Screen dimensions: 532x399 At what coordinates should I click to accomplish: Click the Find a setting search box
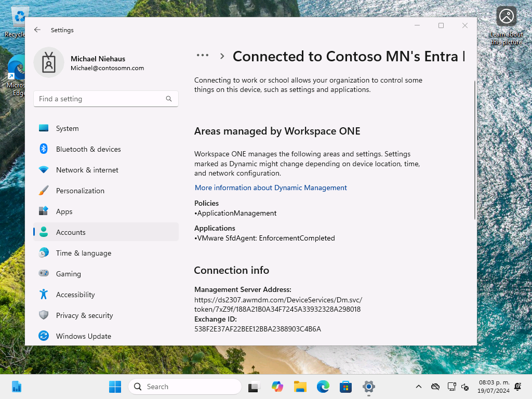click(x=101, y=99)
